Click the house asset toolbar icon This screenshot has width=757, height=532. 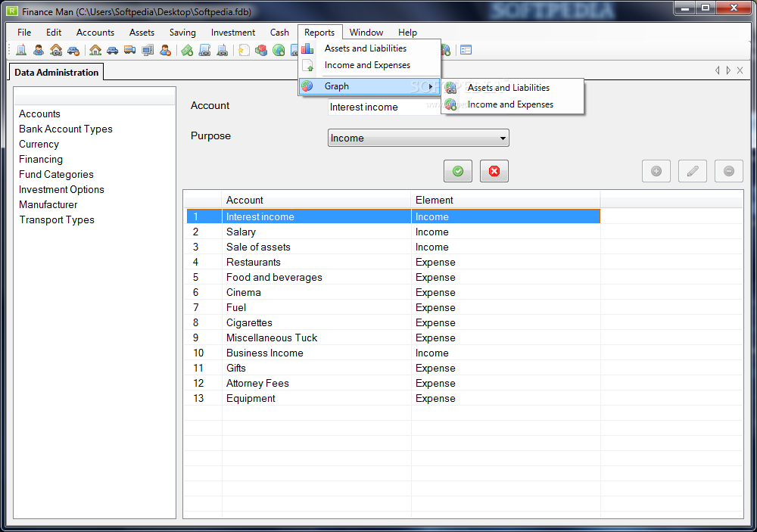tap(95, 50)
